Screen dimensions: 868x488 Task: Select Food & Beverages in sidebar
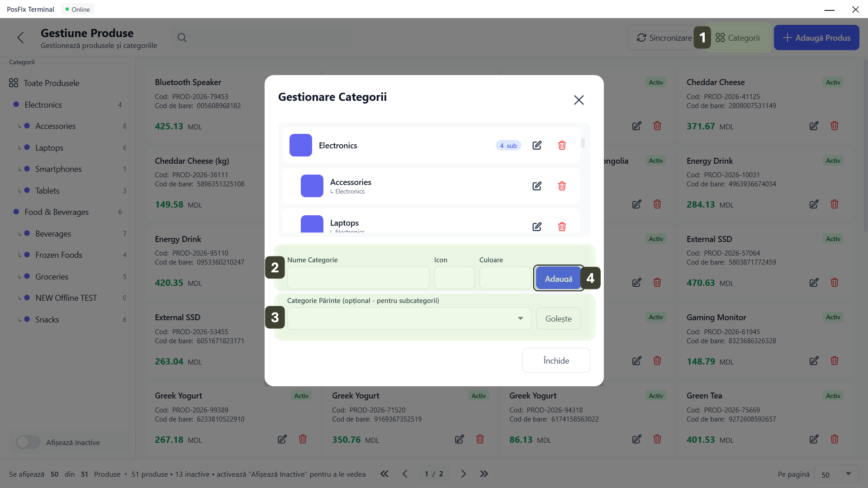(57, 212)
